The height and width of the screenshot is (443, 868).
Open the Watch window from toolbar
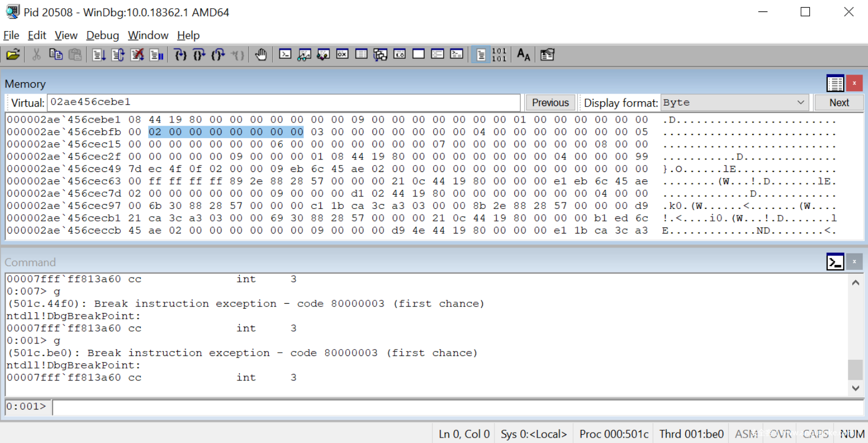click(304, 54)
